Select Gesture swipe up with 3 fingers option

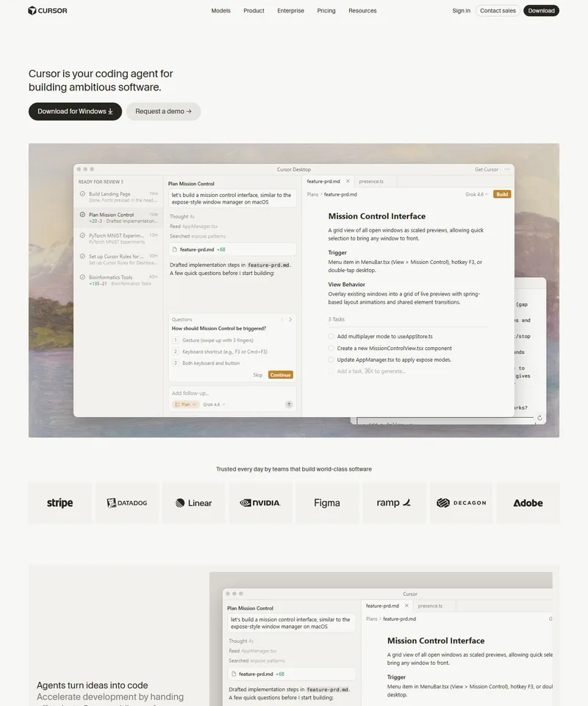tap(232, 340)
